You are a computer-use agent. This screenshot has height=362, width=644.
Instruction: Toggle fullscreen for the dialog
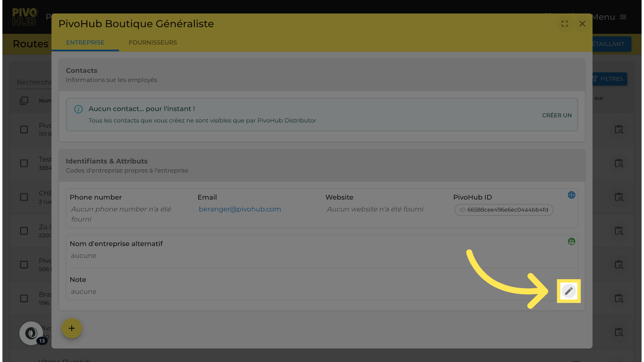(565, 24)
